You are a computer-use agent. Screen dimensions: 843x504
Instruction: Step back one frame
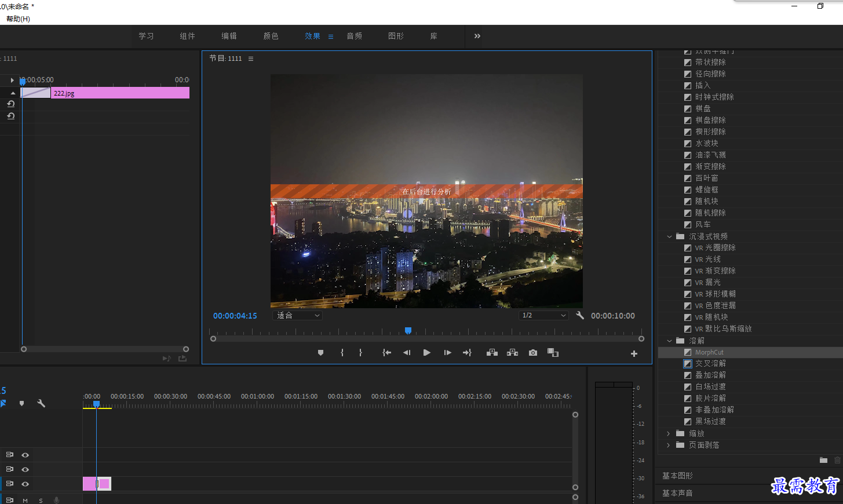[x=407, y=353]
